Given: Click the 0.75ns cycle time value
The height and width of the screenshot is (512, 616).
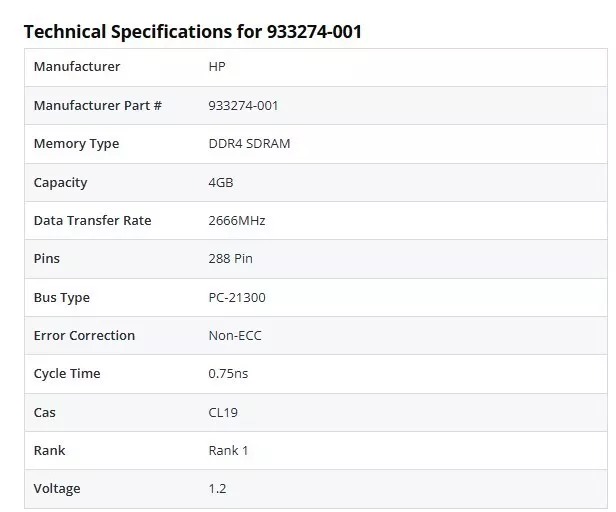Looking at the screenshot, I should click(x=230, y=374).
